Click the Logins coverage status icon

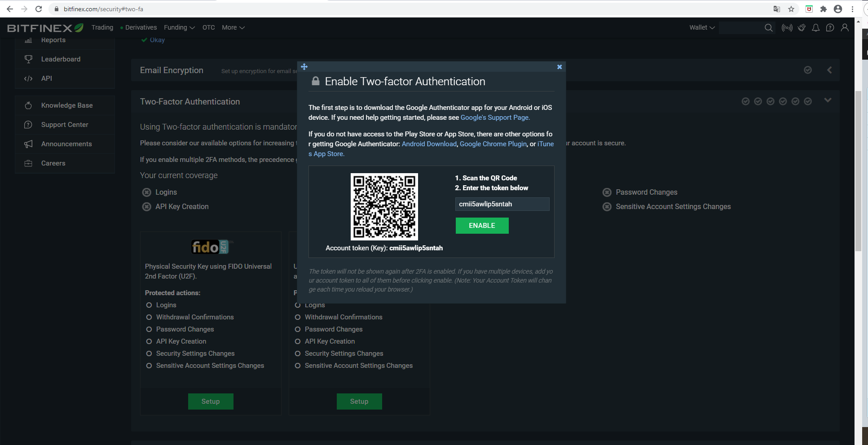[x=147, y=192]
